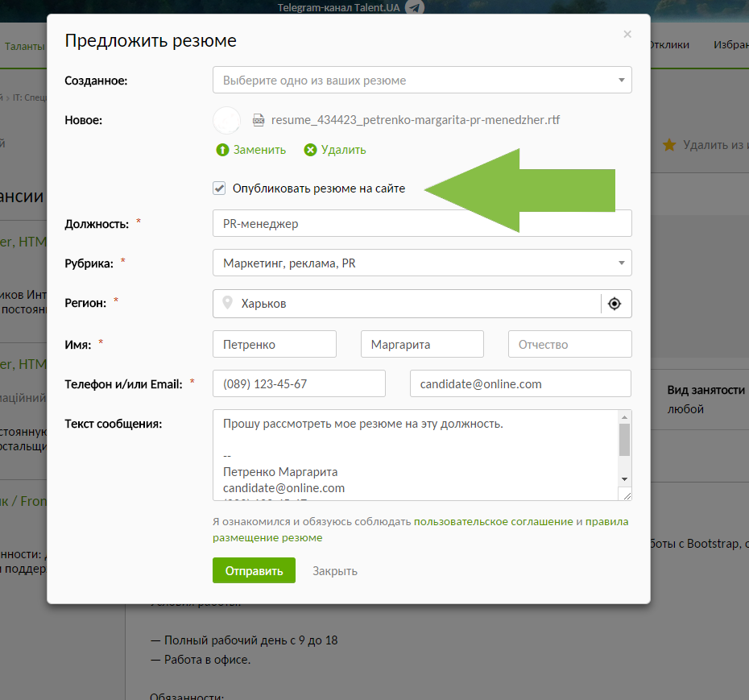The image size is (749, 700).
Task: Open пользовательское соглашение link
Action: tap(493, 522)
